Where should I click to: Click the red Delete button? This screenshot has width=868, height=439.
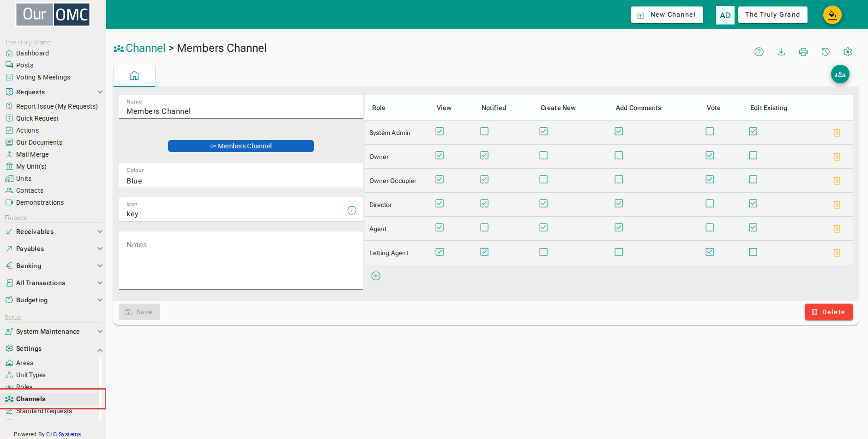coord(829,312)
